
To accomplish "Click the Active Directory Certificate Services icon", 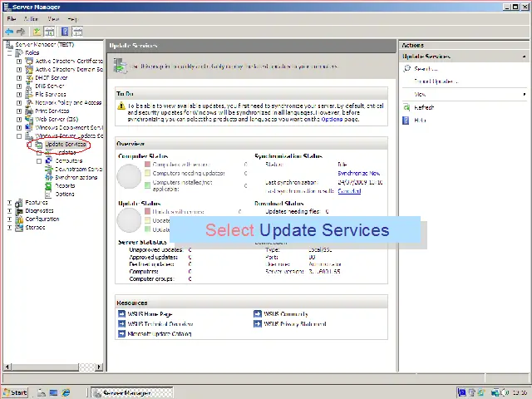I will tap(30, 61).
